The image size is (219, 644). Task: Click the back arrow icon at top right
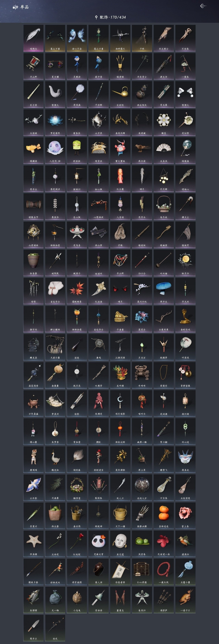click(203, 6)
